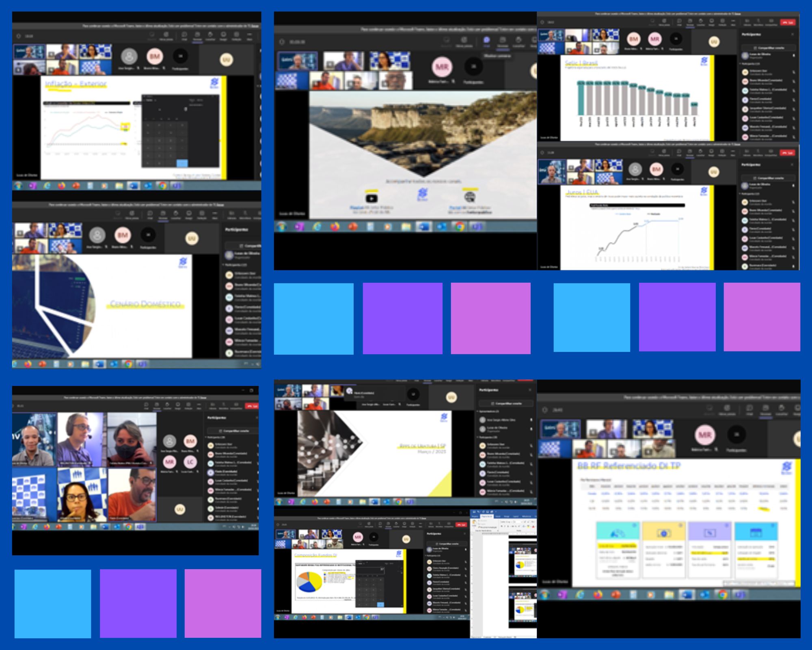Image resolution: width=812 pixels, height=650 pixels.
Task: Click the Cenário Doméstico slide title
Action: 146,304
